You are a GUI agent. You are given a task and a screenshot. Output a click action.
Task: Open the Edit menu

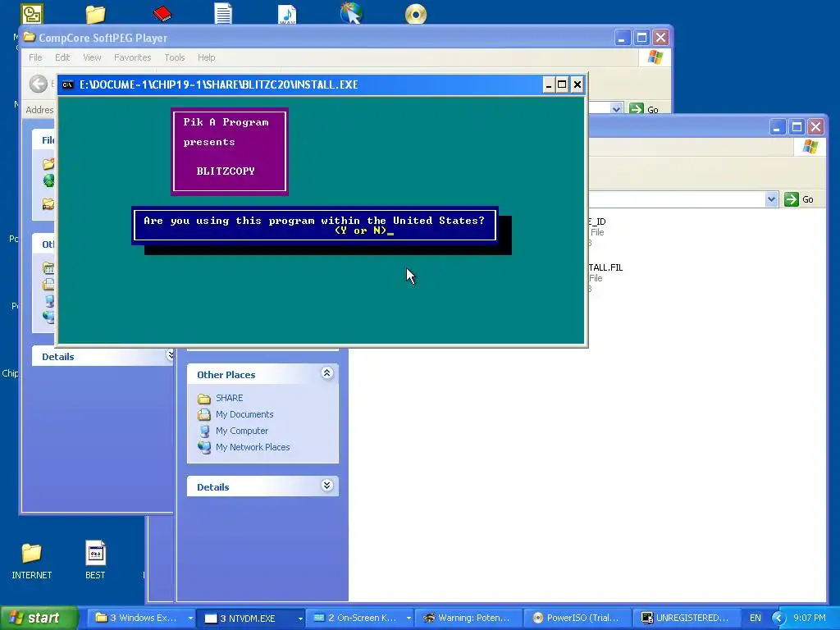pyautogui.click(x=62, y=57)
